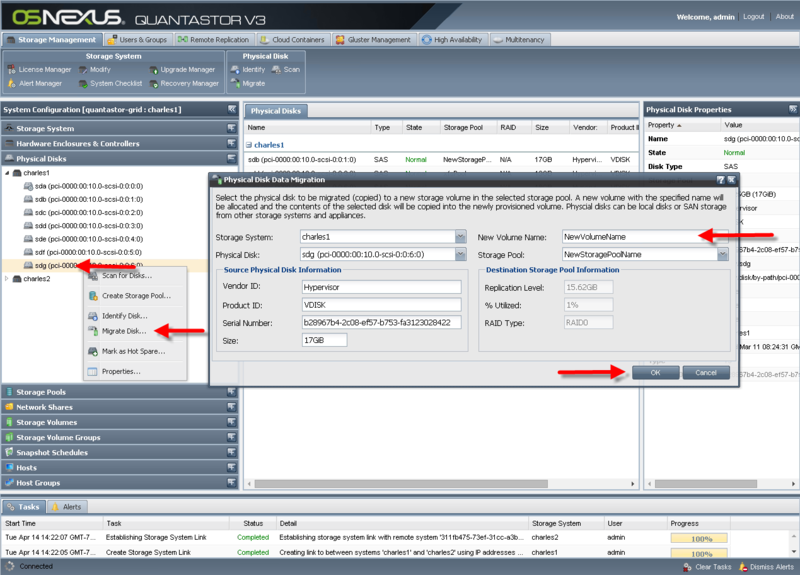Collapse the charles1 group in disk grid
This screenshot has width=800, height=575.
click(x=249, y=145)
